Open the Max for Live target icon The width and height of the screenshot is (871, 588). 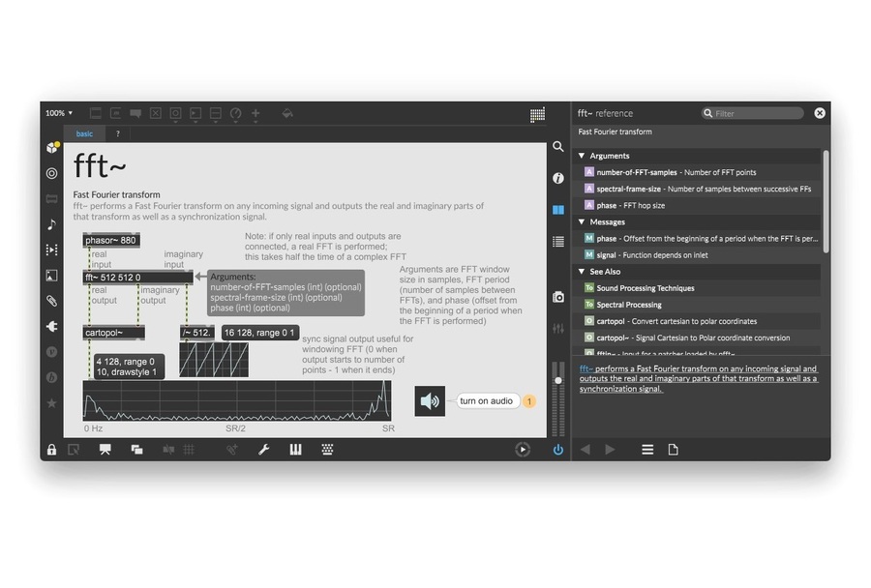coord(51,173)
